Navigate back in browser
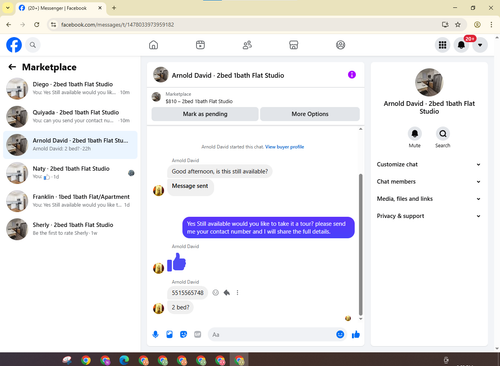The width and height of the screenshot is (500, 366). pos(9,25)
